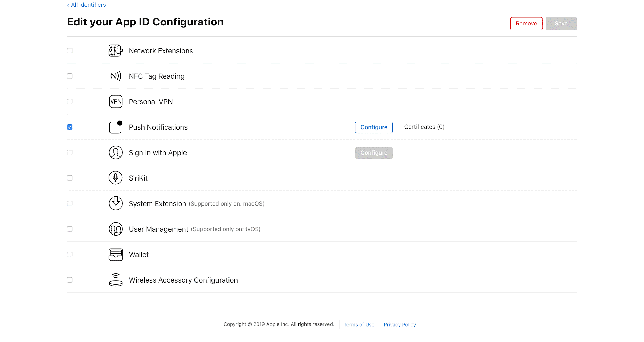Click Terms of Use link
644x342 pixels.
pos(359,324)
